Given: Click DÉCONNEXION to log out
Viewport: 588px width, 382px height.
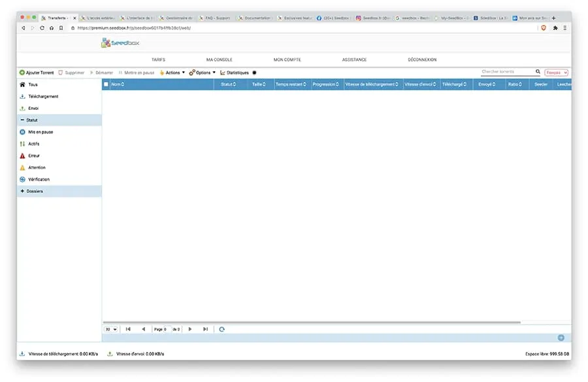Looking at the screenshot, I should coord(422,60).
